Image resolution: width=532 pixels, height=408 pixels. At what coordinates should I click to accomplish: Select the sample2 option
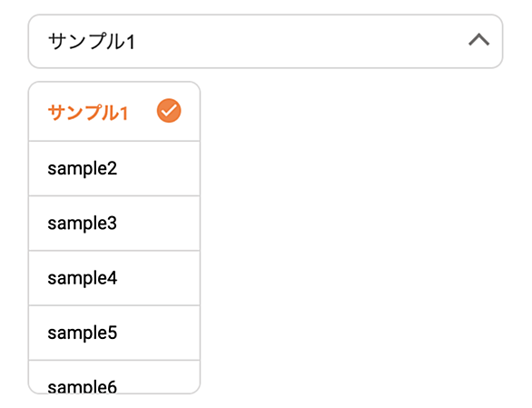(x=82, y=168)
